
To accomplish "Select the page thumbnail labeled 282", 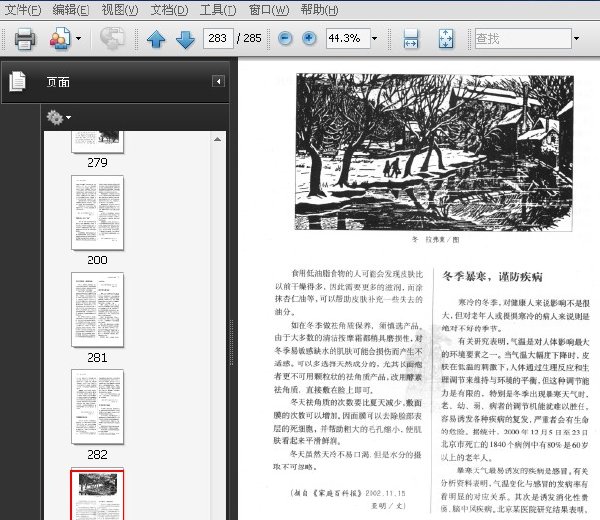I will coord(97,407).
